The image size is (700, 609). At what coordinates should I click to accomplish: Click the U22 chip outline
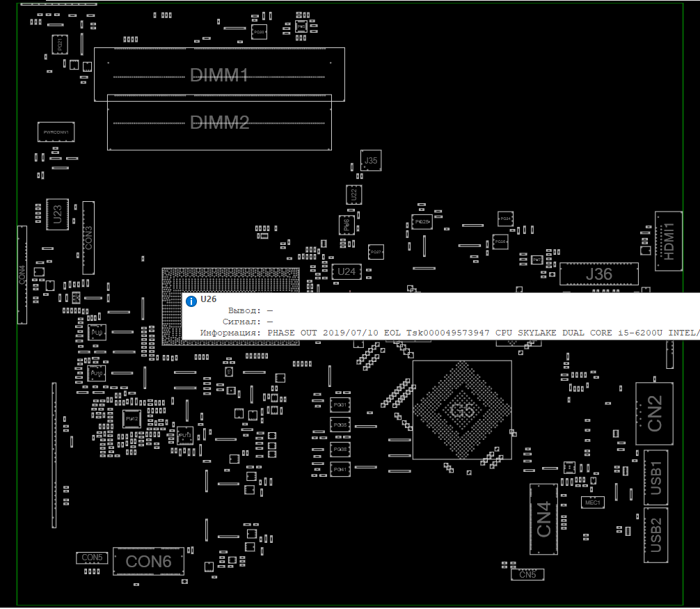[x=353, y=195]
